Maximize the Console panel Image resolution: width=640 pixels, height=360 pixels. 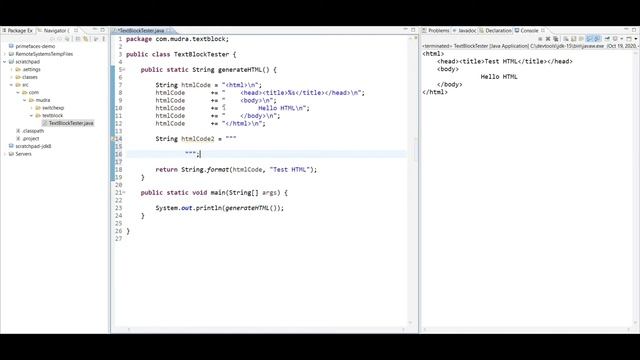(x=634, y=30)
